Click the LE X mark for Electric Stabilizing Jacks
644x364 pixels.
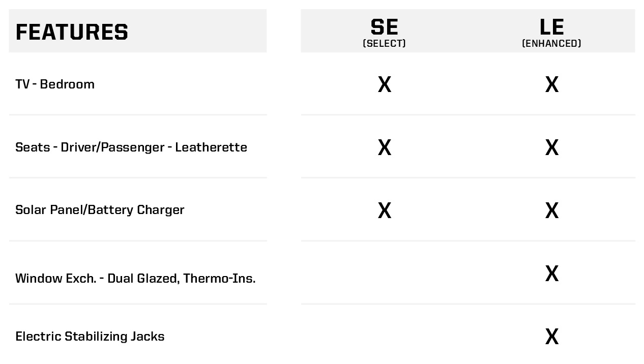(551, 337)
